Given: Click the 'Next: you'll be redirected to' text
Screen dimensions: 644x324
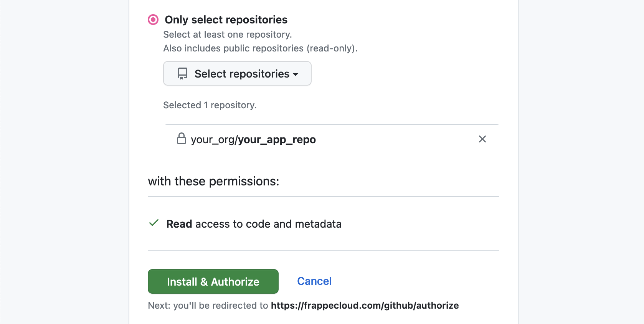Looking at the screenshot, I should pyautogui.click(x=208, y=306).
